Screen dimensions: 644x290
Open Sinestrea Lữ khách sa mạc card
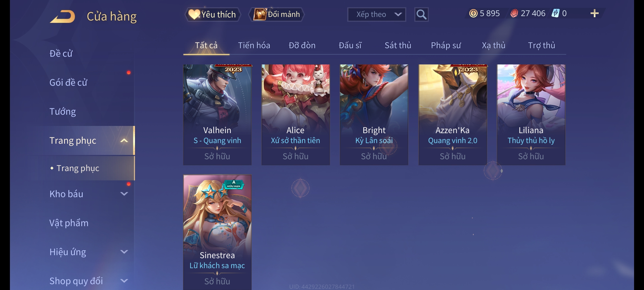point(217,232)
